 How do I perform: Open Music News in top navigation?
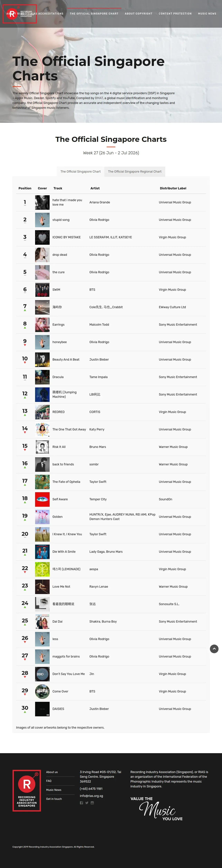[x=207, y=14]
